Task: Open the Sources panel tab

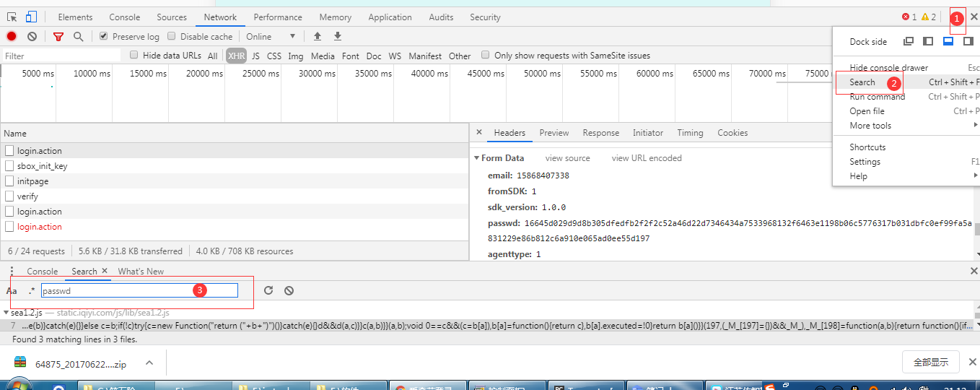Action: pos(172,17)
